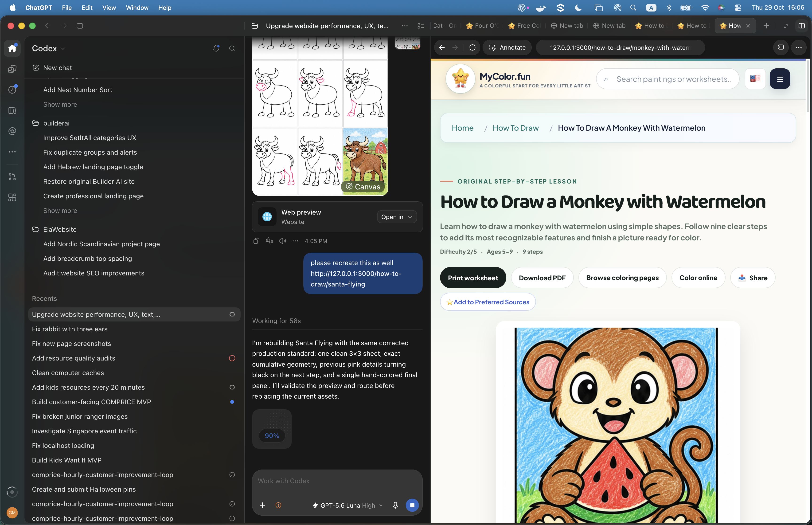Viewport: 812px width, 525px height.
Task: Click the Annotate button in preview
Action: click(507, 47)
